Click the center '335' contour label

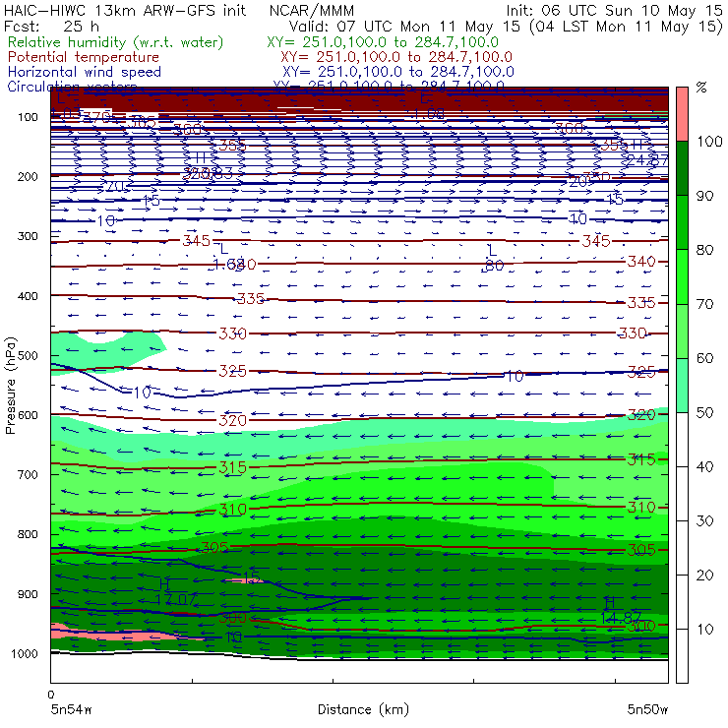(251, 298)
